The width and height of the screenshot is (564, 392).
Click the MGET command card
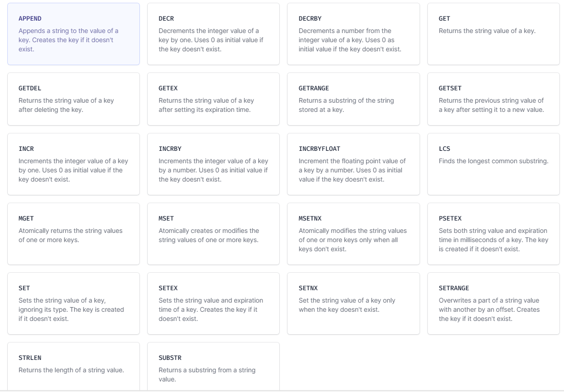click(x=73, y=234)
